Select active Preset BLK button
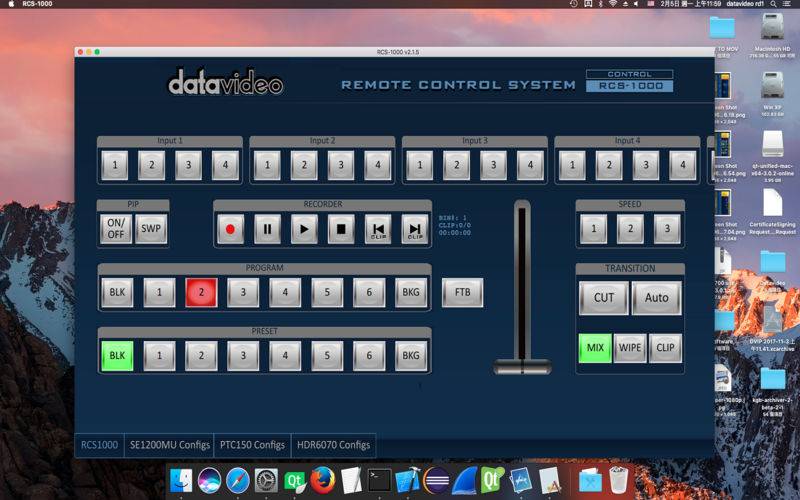The width and height of the screenshot is (800, 500). click(x=117, y=356)
